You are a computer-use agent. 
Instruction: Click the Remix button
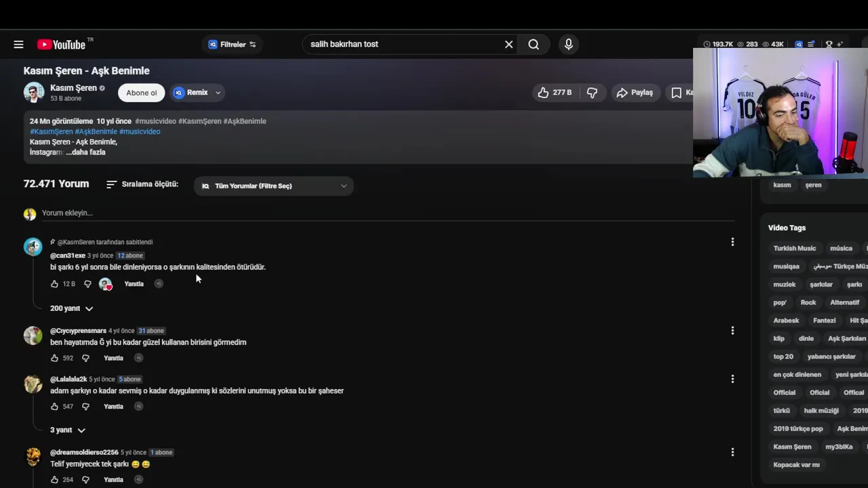[191, 93]
